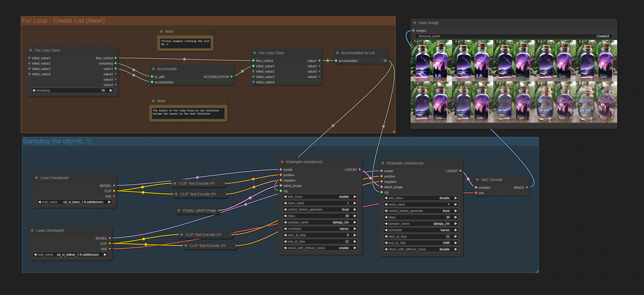644x295 pixels.
Task: Open sampler_name dpmpp_2m on first KSampler
Action: [320, 222]
